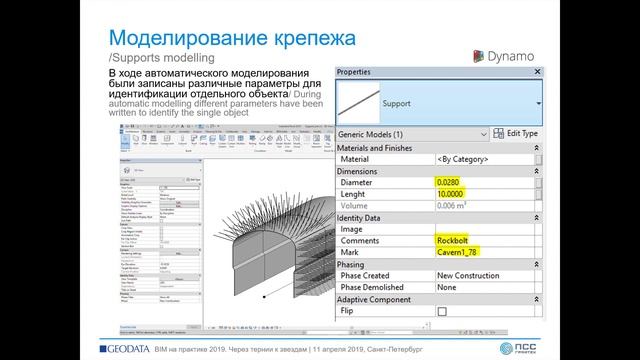Screen dimensions: 640x360
Task: Choose the Door tool in Revit ribbon
Action: (144, 140)
